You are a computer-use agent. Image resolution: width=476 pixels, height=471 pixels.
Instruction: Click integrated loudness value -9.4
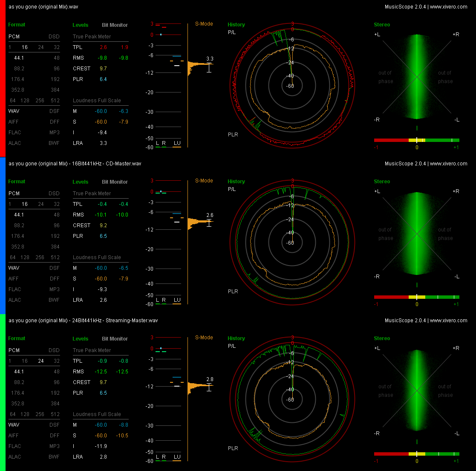(x=102, y=133)
